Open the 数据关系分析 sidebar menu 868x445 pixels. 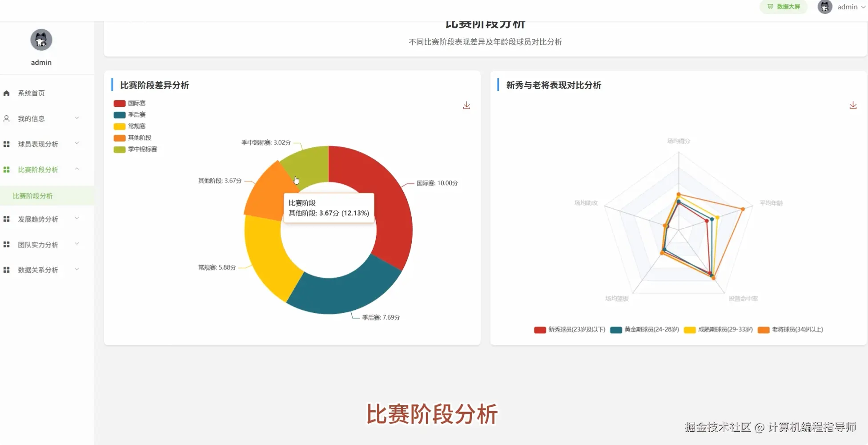38,270
